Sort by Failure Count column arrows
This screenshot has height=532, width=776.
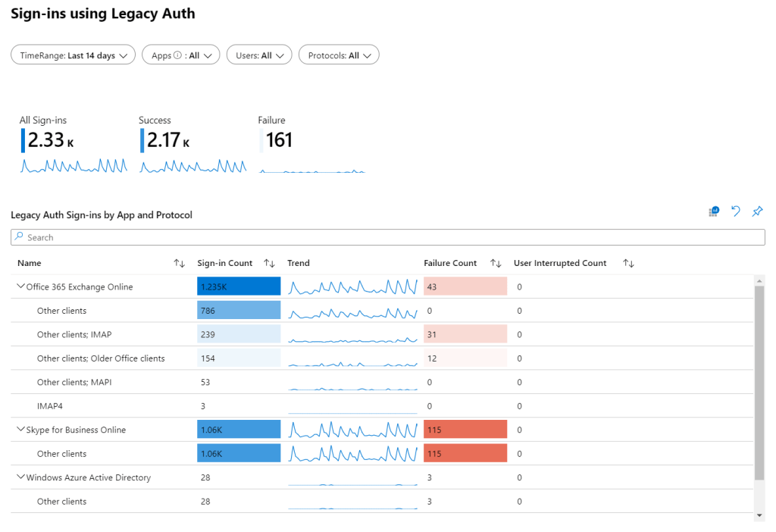496,263
